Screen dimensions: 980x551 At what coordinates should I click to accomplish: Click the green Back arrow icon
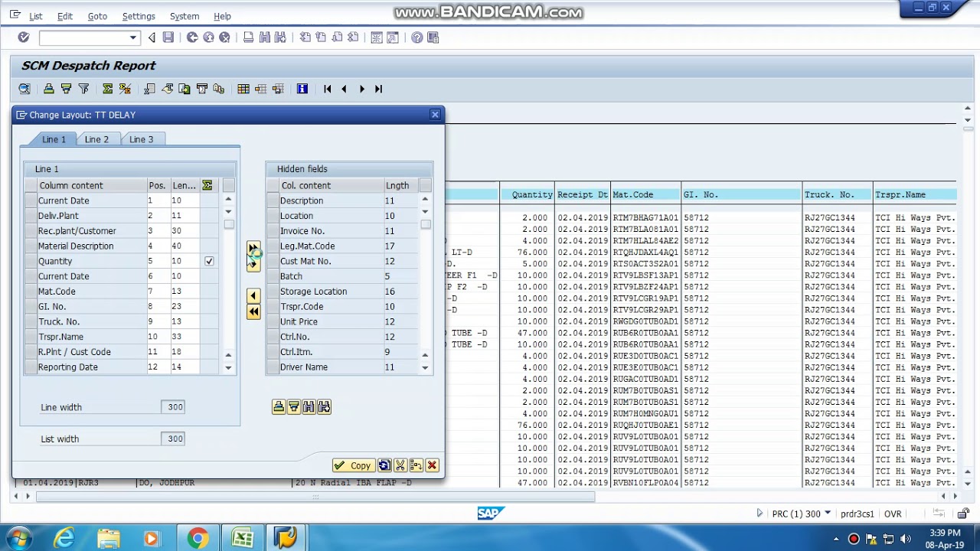coord(192,37)
